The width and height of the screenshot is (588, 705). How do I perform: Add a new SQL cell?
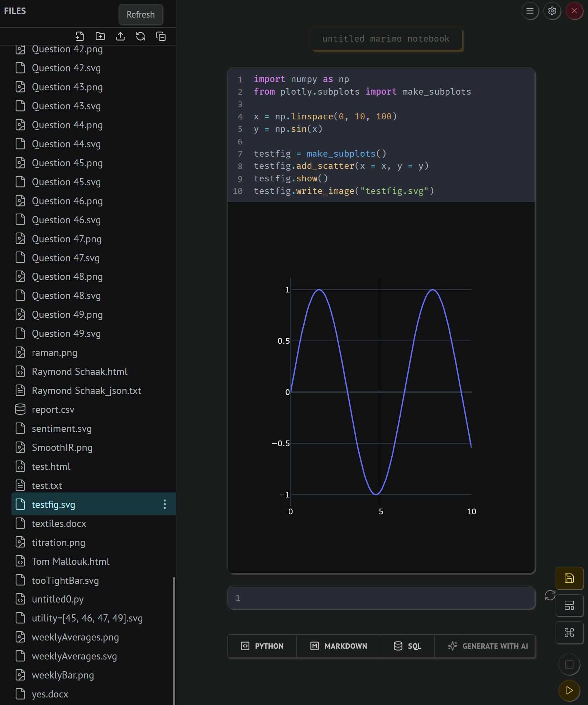pyautogui.click(x=407, y=646)
